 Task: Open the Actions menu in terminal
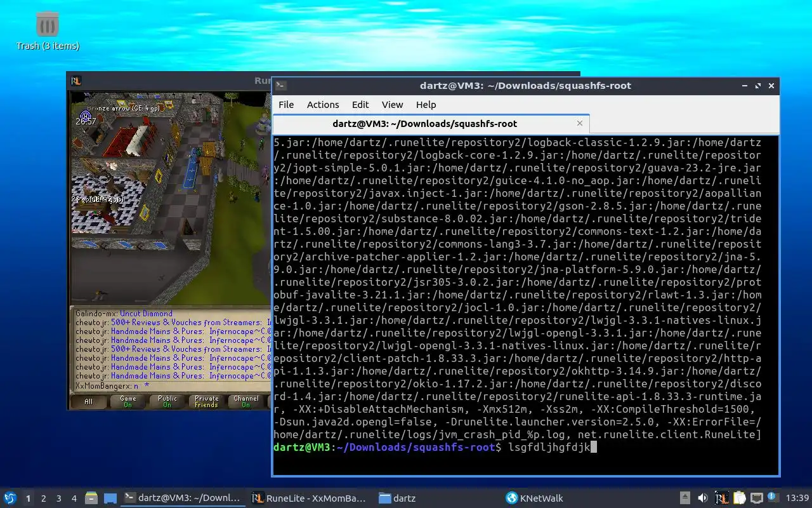click(323, 105)
